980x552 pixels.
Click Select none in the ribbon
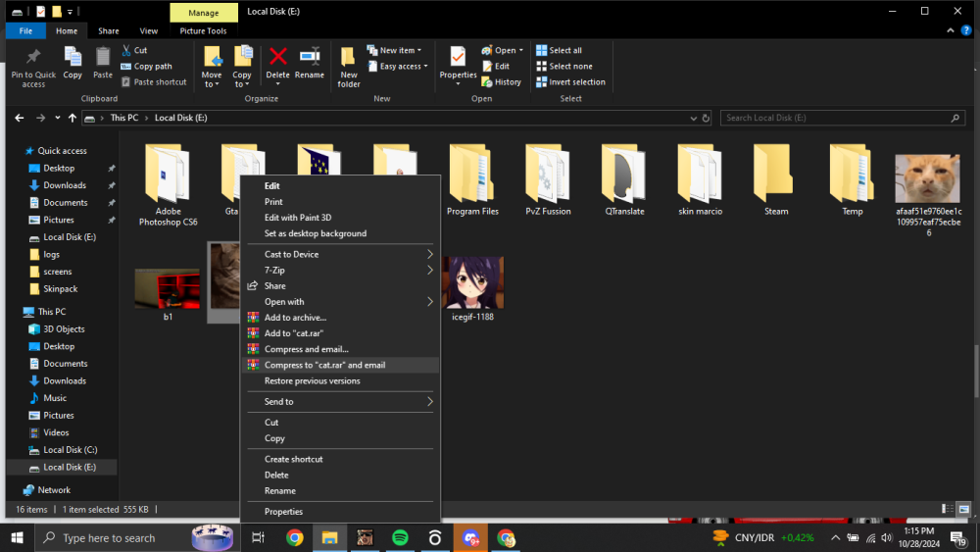point(564,67)
